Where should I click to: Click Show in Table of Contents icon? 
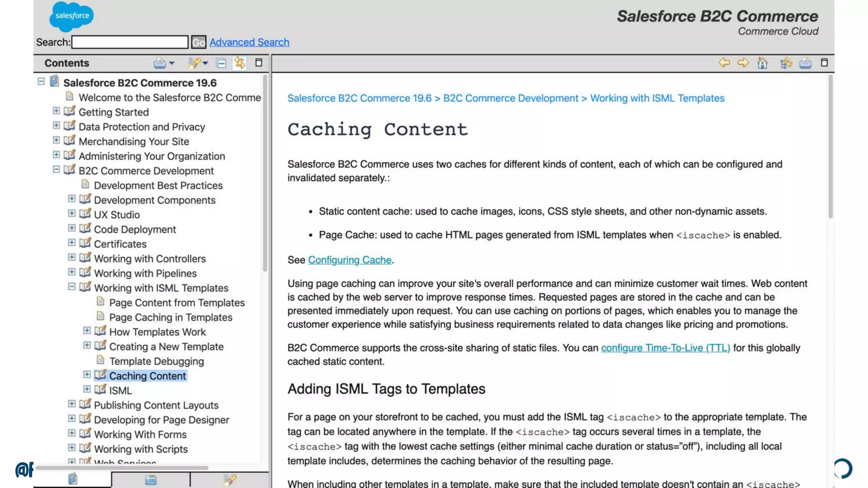(x=786, y=63)
